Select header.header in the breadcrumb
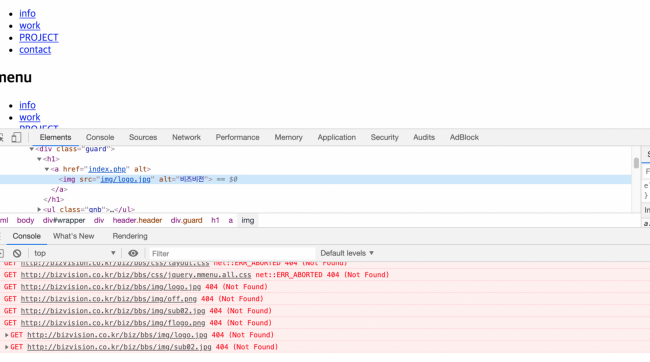650x362 pixels. click(137, 221)
